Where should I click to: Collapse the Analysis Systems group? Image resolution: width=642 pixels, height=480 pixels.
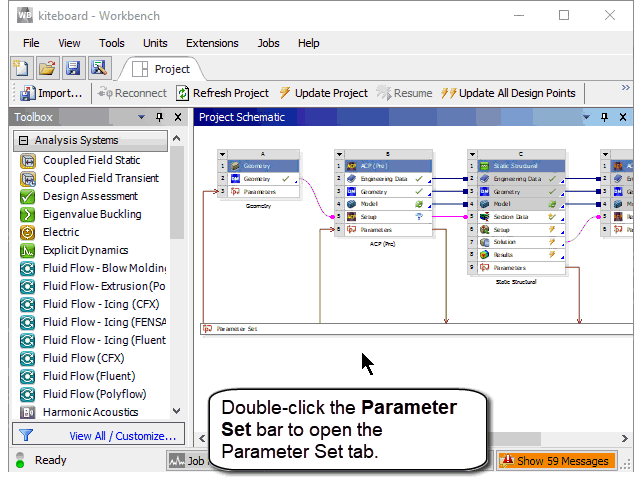24,140
